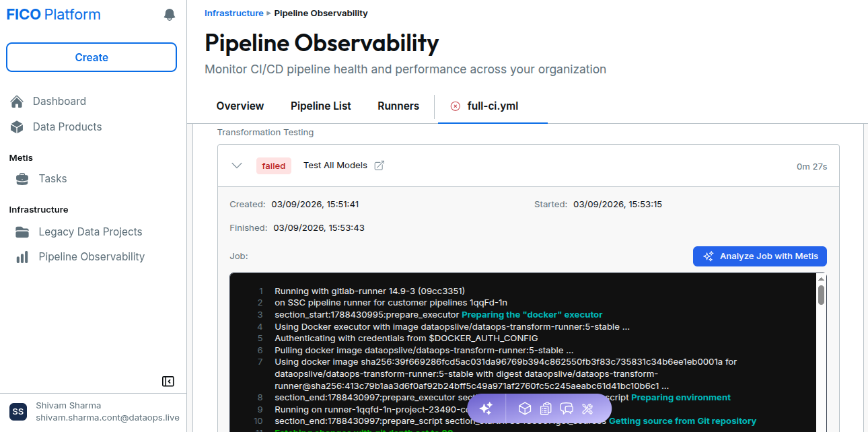Viewport: 868px width, 432px height.
Task: Click the Transformation Testing stage label
Action: tap(265, 133)
